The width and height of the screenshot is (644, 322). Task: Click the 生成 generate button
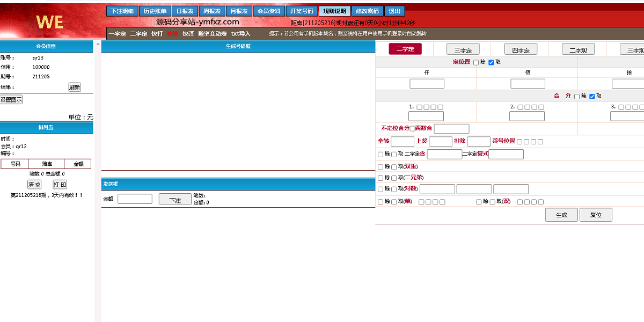click(561, 214)
